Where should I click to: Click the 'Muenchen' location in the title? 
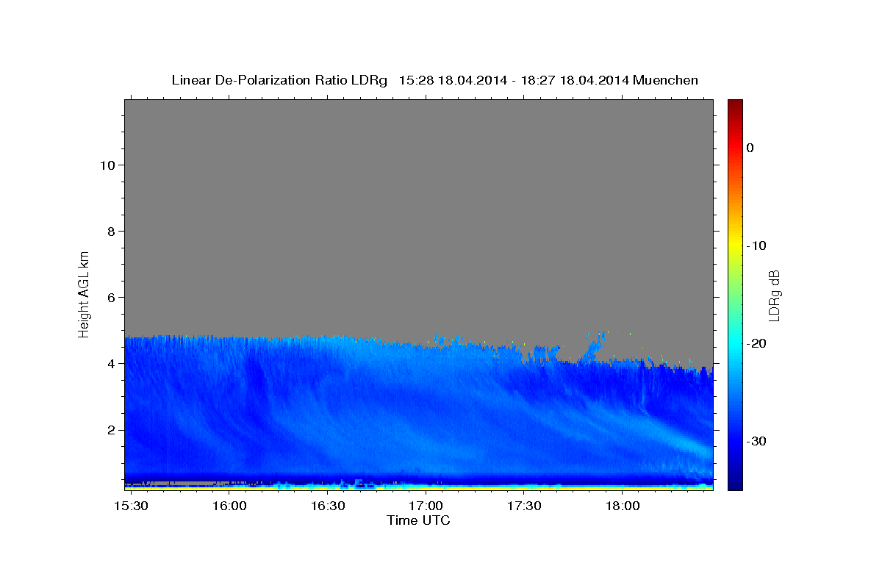[x=665, y=80]
